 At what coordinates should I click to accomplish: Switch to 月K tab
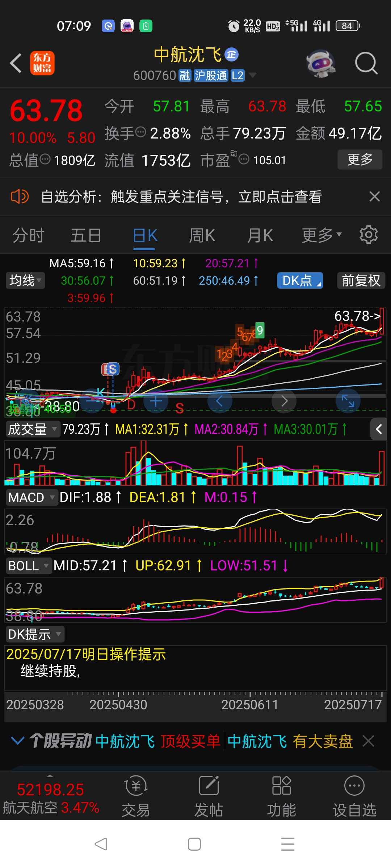[x=260, y=235]
